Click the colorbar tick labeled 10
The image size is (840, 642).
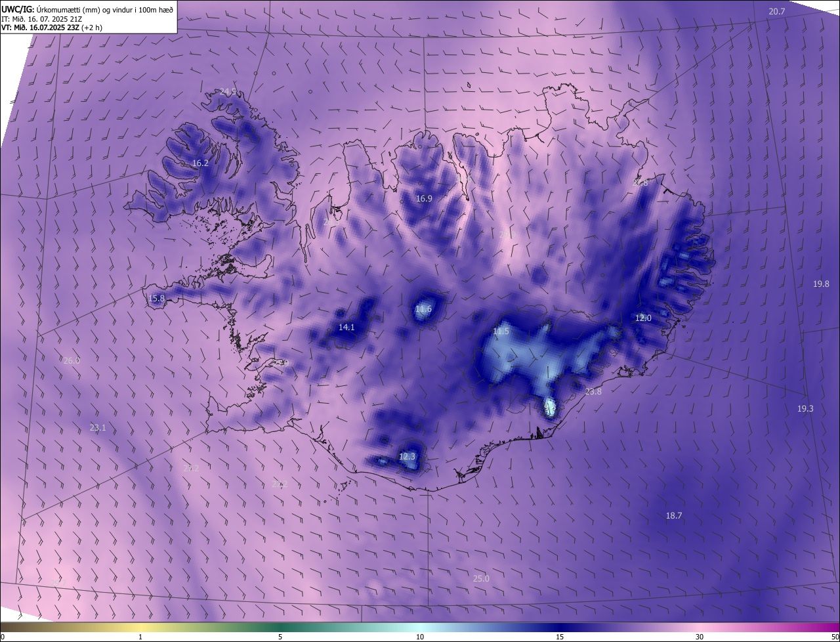[x=420, y=637]
